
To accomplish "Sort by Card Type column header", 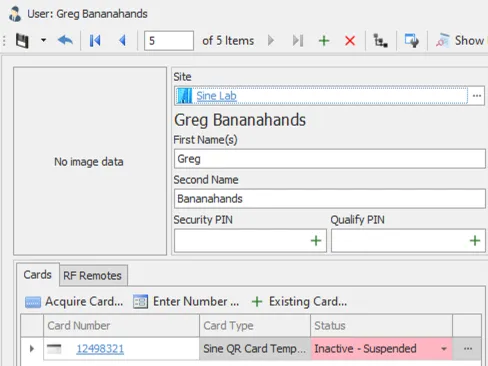I will pos(255,326).
